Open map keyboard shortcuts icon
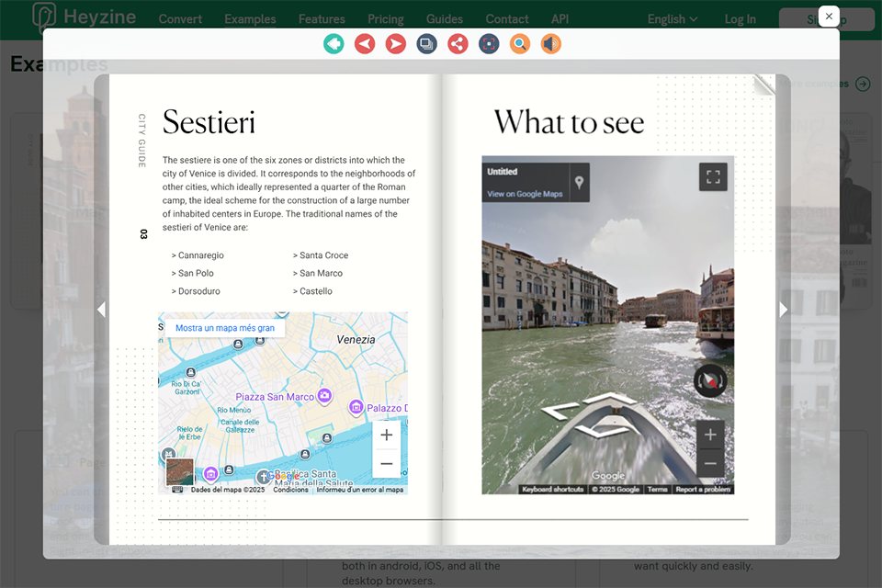Screen dimensions: 882x588 [177, 490]
